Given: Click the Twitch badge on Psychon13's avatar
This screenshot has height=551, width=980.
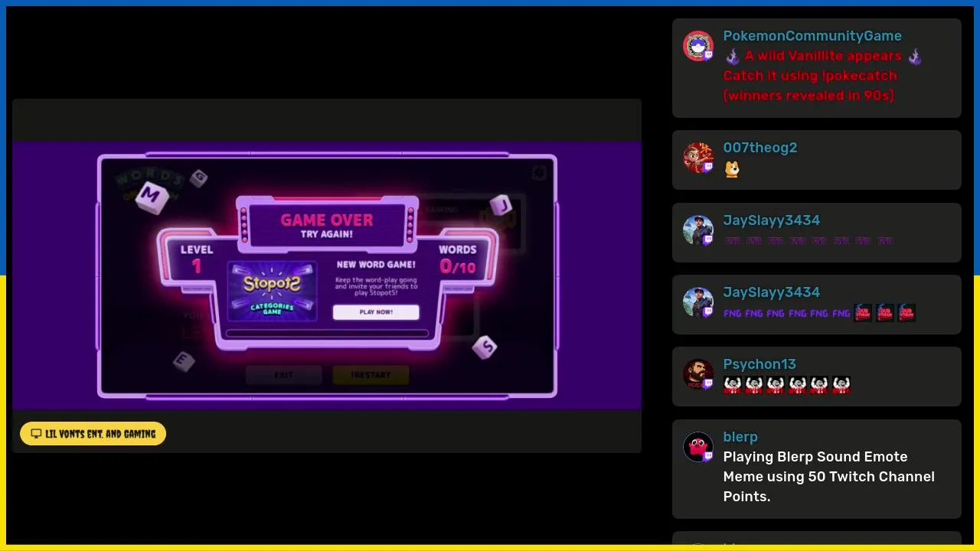Looking at the screenshot, I should tap(708, 383).
